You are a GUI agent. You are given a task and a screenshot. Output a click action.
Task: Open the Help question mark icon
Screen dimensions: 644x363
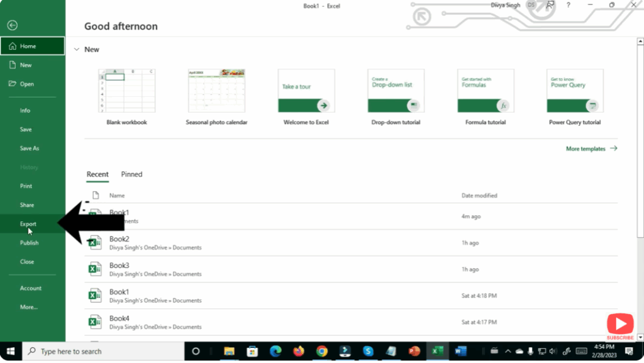pyautogui.click(x=569, y=5)
